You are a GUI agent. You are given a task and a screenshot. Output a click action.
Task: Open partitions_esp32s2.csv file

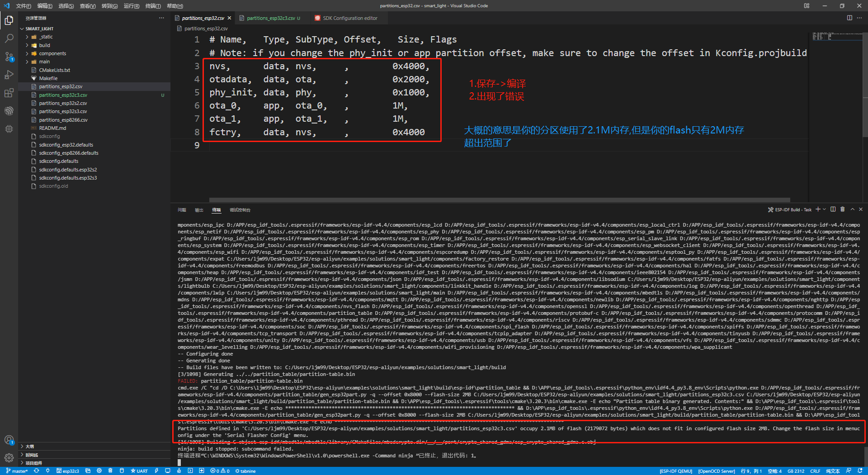pyautogui.click(x=63, y=103)
